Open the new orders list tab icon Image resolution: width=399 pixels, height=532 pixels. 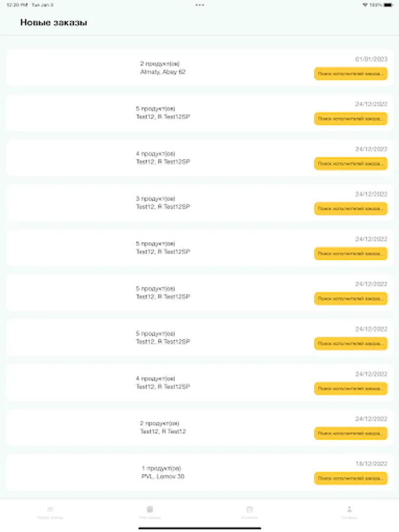coord(50,510)
